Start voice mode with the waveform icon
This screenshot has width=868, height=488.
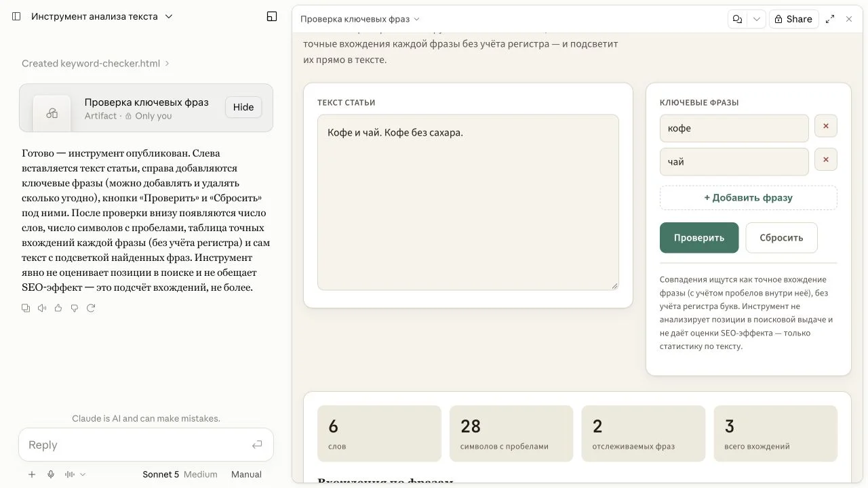click(x=69, y=474)
